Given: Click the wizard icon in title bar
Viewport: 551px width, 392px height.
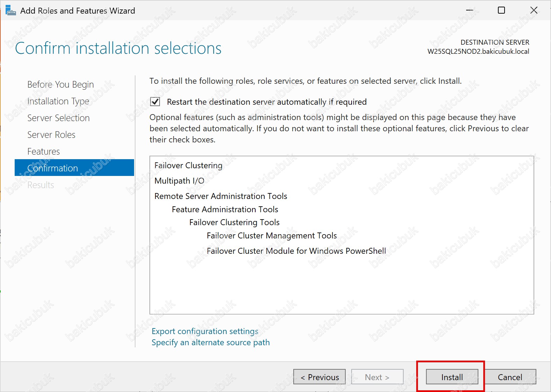Looking at the screenshot, I should pos(10,10).
